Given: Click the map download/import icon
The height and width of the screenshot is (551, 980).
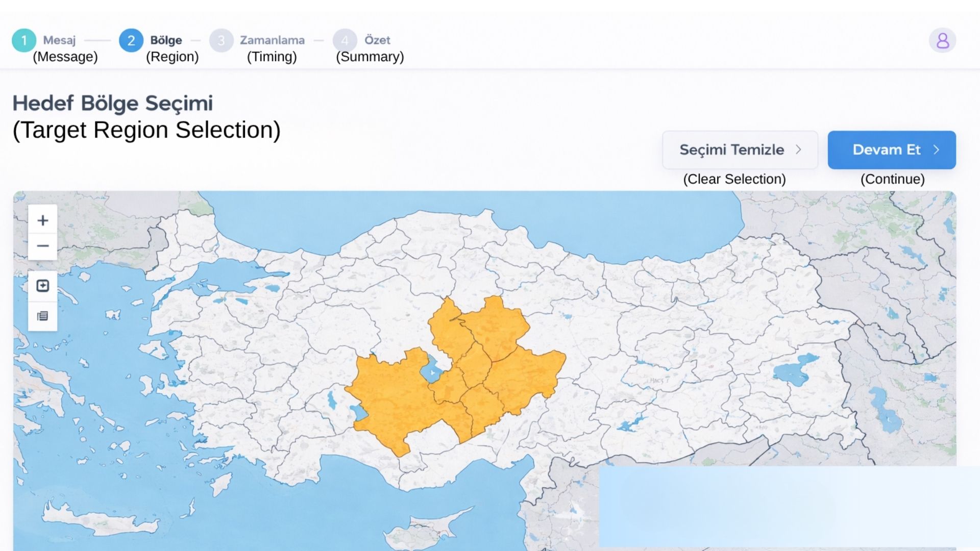Looking at the screenshot, I should (43, 286).
